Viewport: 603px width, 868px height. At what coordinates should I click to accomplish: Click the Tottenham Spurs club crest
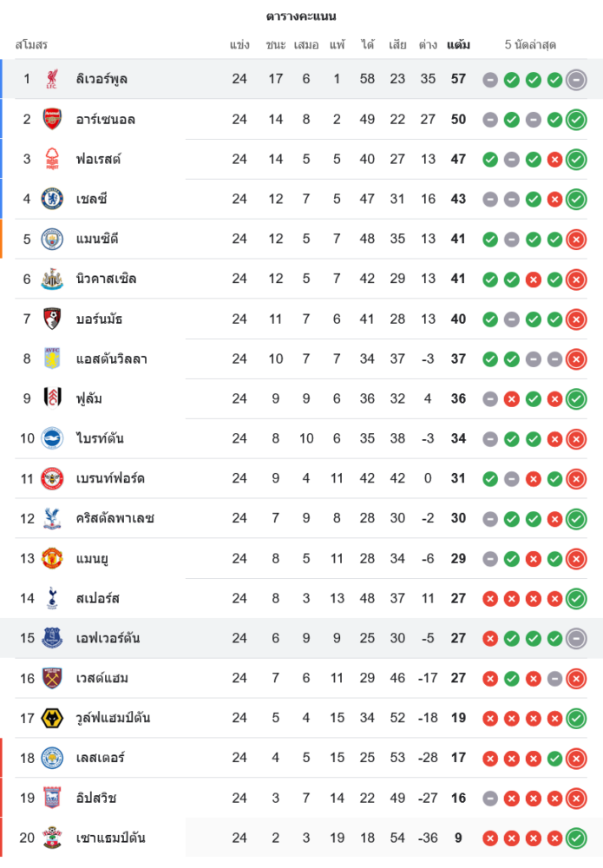(53, 598)
